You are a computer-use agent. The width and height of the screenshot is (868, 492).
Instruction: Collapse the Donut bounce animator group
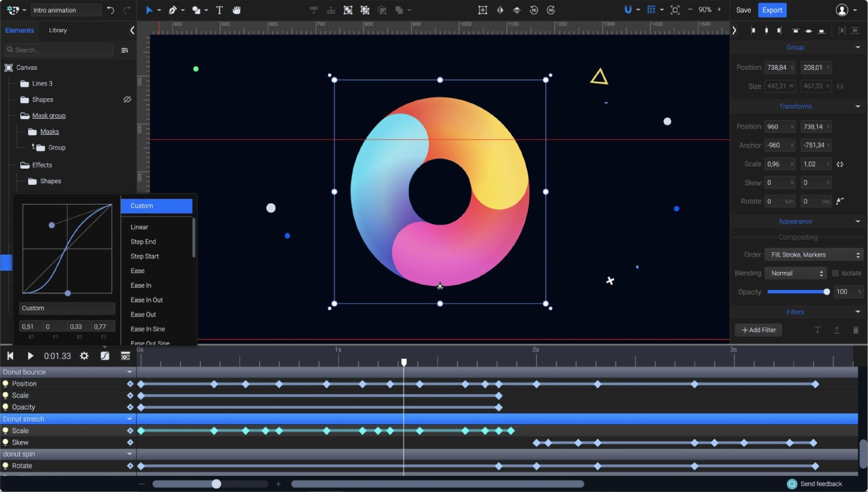pyautogui.click(x=129, y=372)
